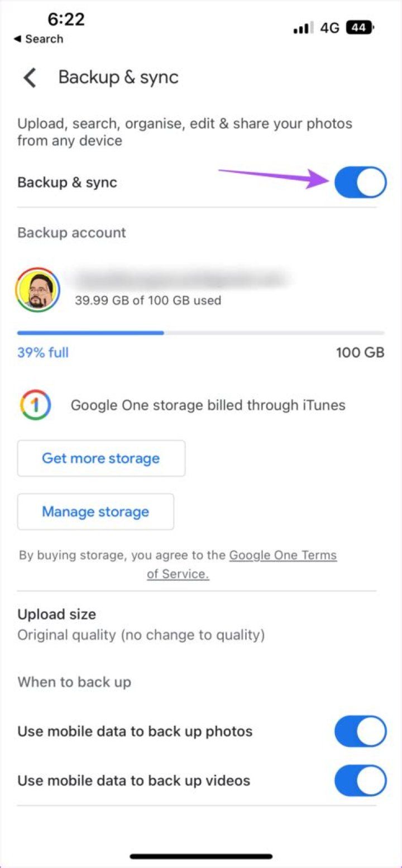Disable mobile data for video backup
Image resolution: width=402 pixels, height=868 pixels.
(360, 780)
